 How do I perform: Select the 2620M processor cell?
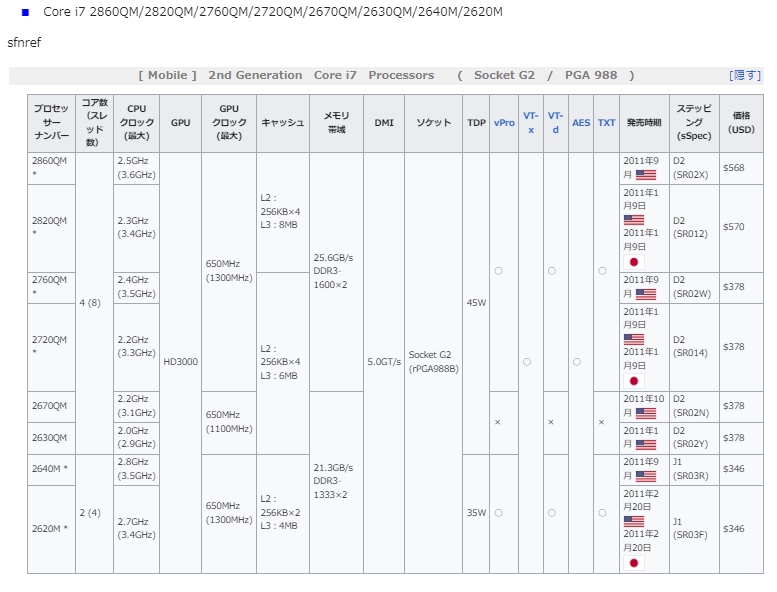pyautogui.click(x=52, y=529)
